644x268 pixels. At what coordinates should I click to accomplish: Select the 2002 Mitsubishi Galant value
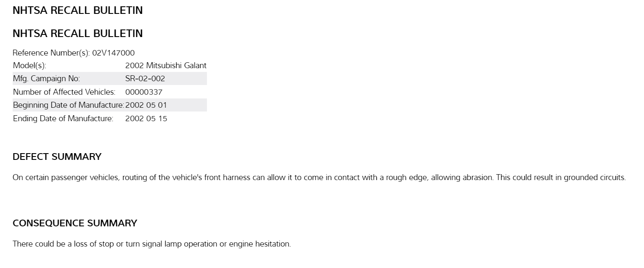coord(166,66)
